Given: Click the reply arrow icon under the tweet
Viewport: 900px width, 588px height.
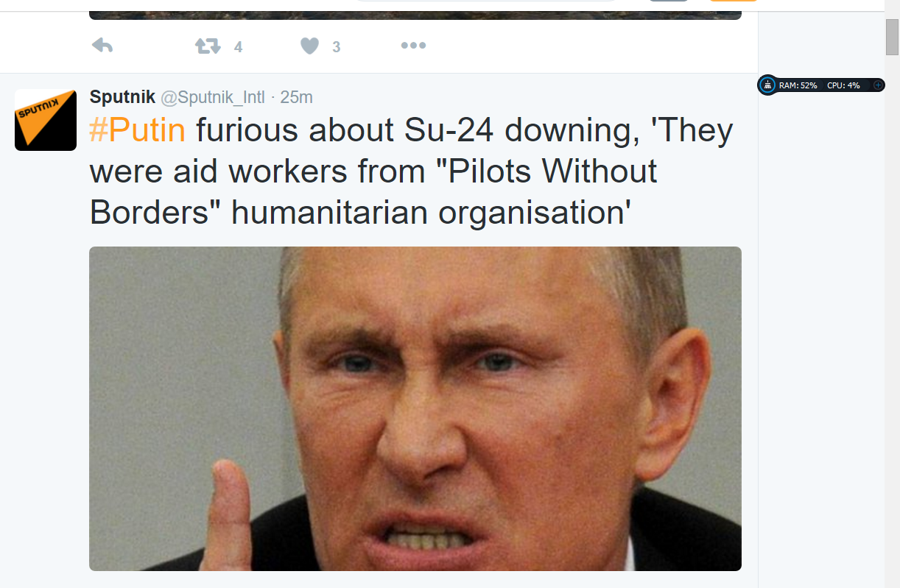Looking at the screenshot, I should coord(102,46).
